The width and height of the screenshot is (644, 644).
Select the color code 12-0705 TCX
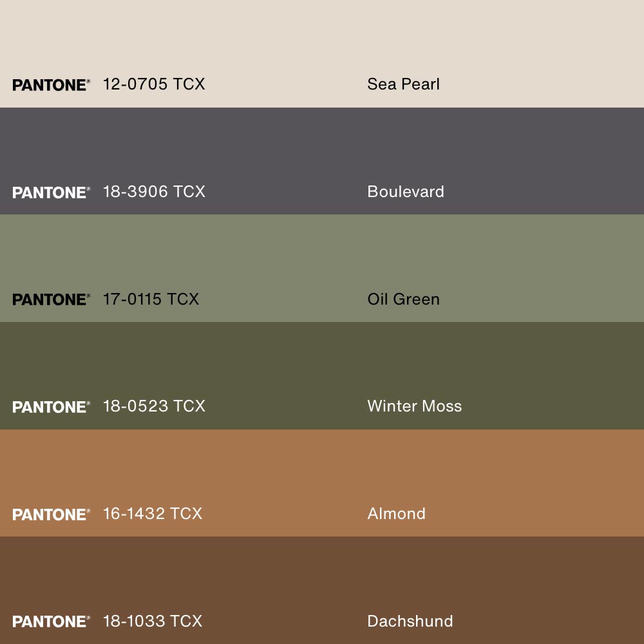click(154, 84)
